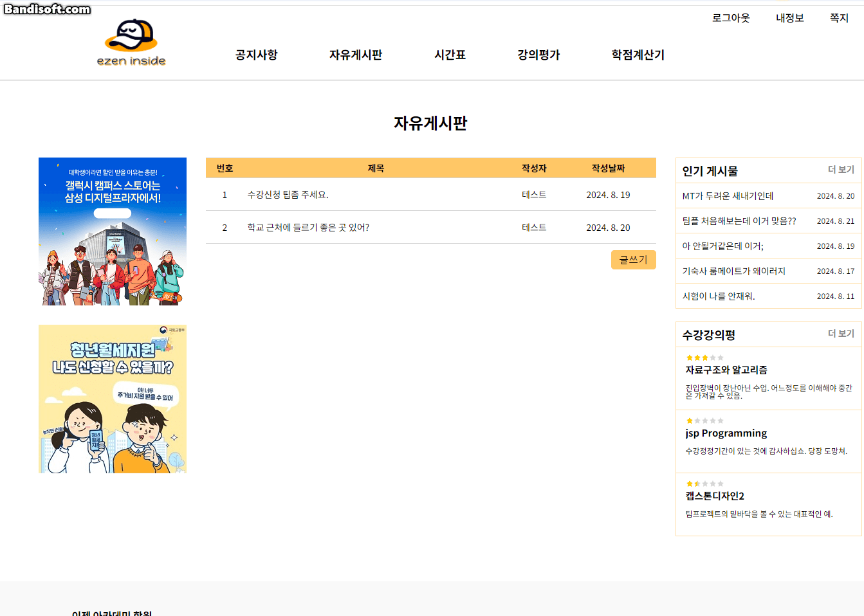This screenshot has height=616, width=864.
Task: Open popular post '팀플 처음해보는데 이거 맞음??'
Action: (x=739, y=221)
